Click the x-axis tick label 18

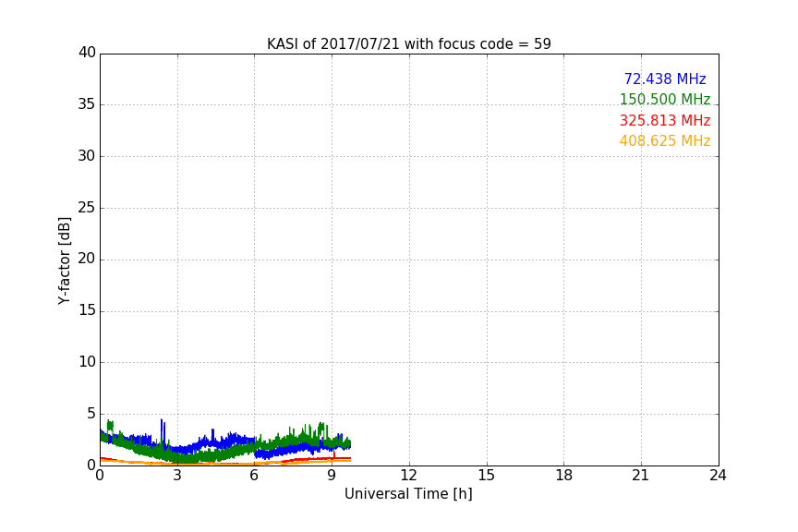coord(564,476)
